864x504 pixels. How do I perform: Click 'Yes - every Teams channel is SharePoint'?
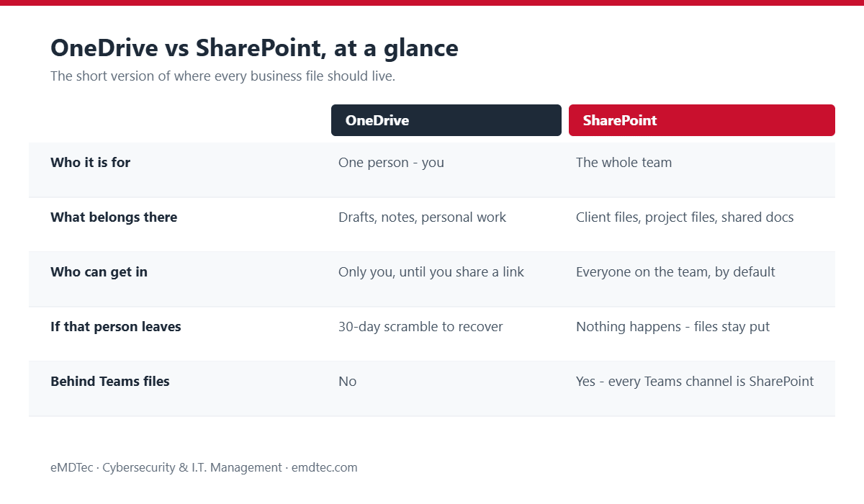(x=695, y=382)
